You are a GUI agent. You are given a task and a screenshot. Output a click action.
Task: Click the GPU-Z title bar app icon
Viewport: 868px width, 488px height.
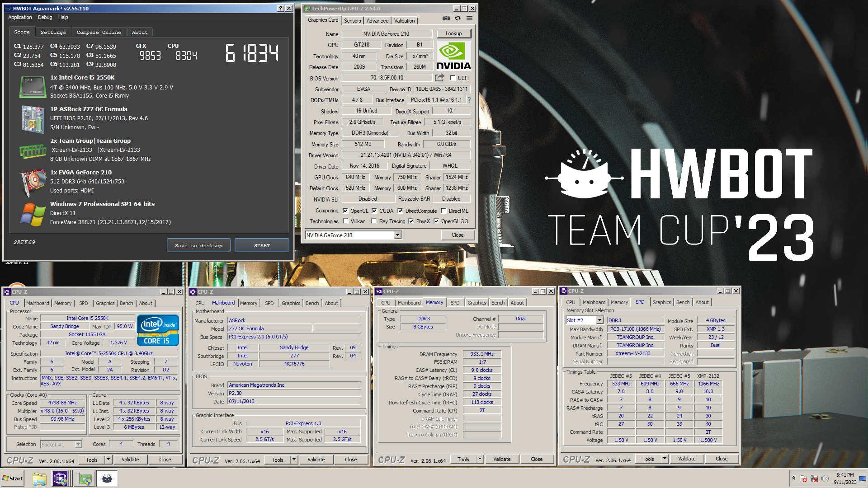pos(307,8)
